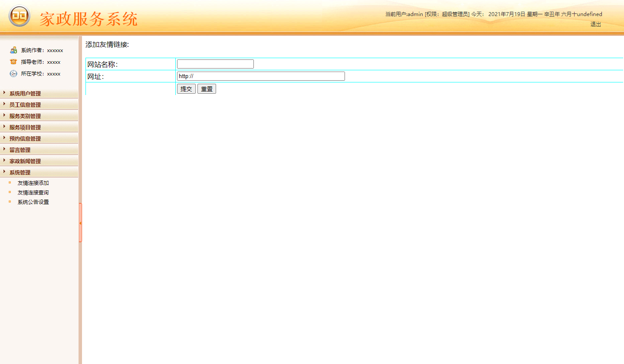Click the globe icon beside 所在学校
Screen dimensions: 624x364
coord(13,73)
